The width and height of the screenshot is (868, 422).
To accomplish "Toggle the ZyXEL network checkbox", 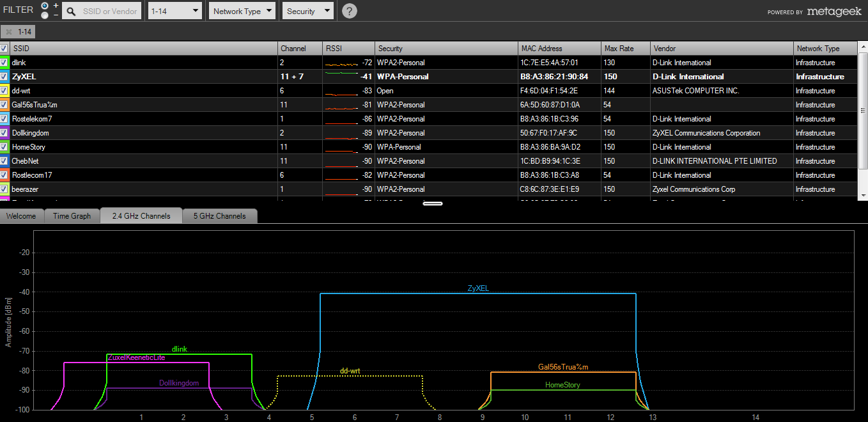I will (4, 77).
